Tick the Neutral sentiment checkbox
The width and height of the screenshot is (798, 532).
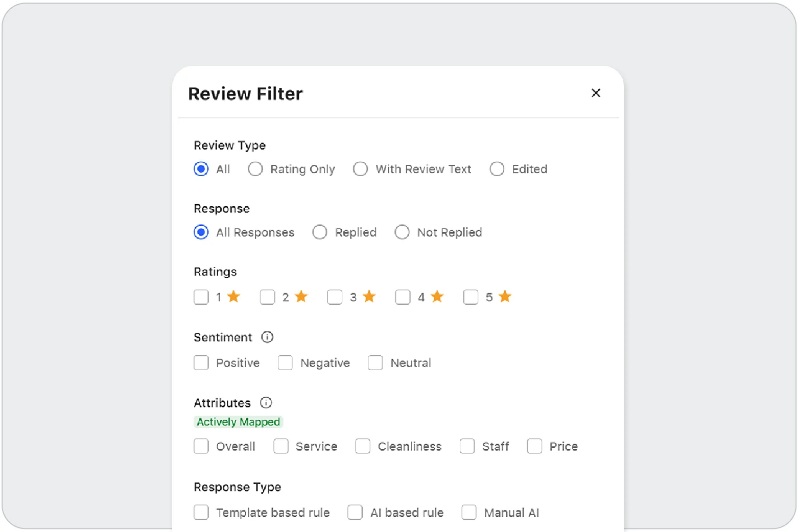(375, 363)
